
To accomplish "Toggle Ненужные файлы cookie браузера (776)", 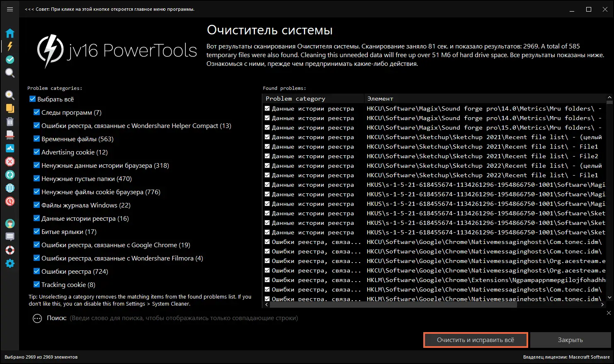I will tap(36, 192).
